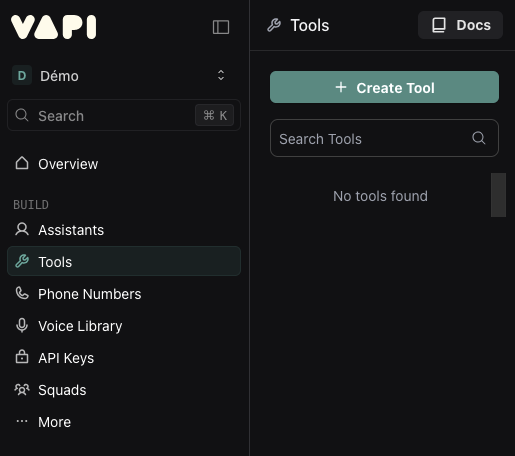Click the Assistants person icon

[x=22, y=229]
